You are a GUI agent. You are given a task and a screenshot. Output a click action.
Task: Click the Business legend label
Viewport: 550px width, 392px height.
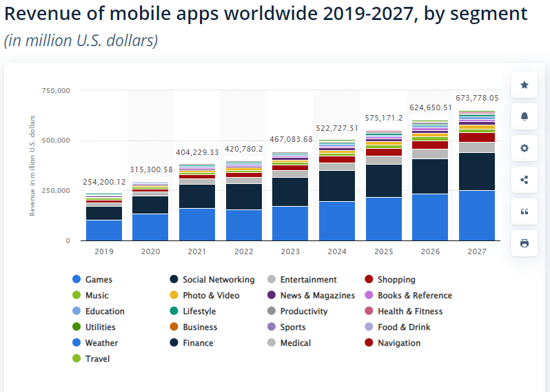(x=200, y=327)
